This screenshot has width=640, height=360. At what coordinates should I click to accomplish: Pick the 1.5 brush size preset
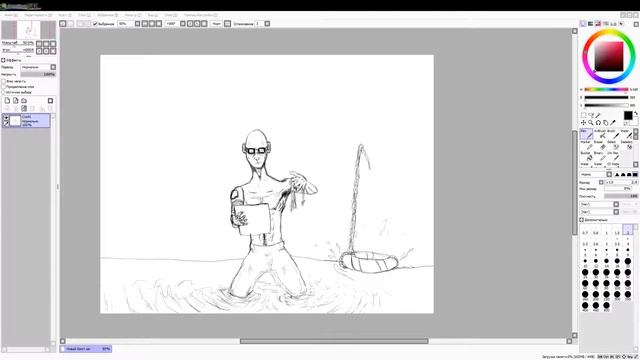tap(617, 231)
